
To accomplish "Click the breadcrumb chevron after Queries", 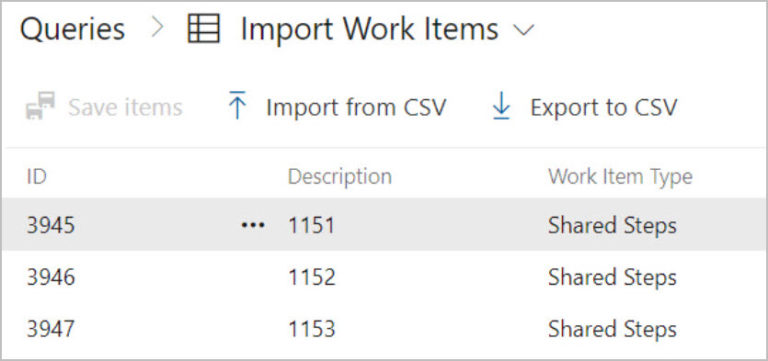I will [x=157, y=28].
